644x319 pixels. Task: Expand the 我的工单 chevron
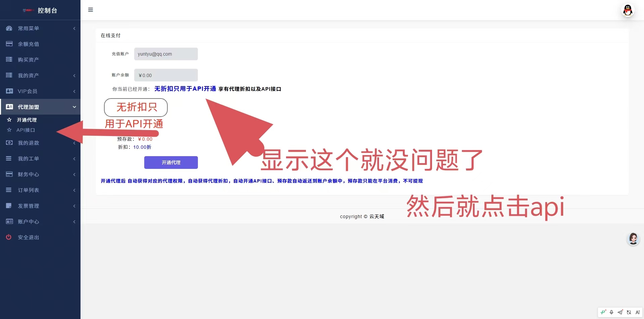(74, 159)
